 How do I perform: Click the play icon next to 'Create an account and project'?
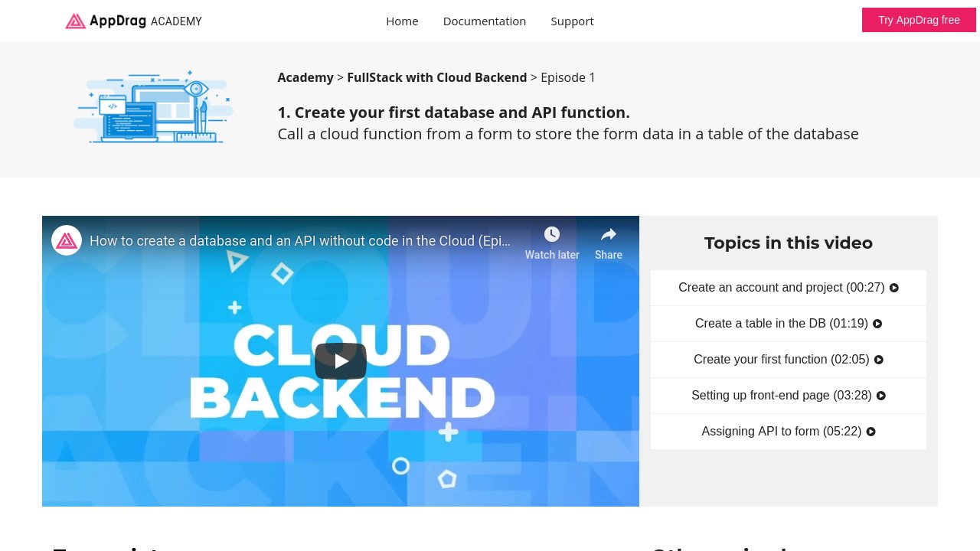pos(893,288)
